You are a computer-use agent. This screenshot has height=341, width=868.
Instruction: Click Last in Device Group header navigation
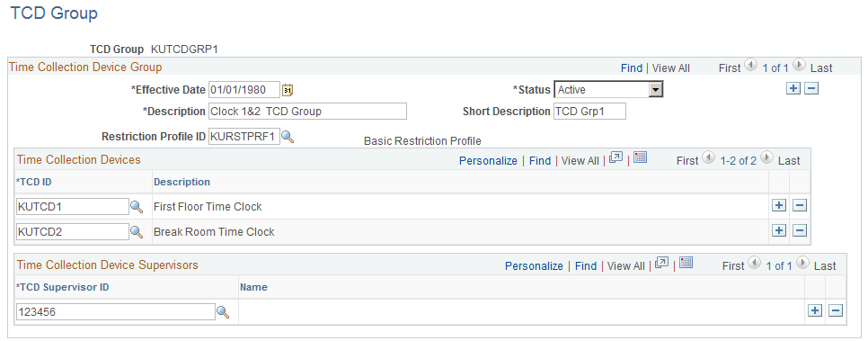point(821,68)
